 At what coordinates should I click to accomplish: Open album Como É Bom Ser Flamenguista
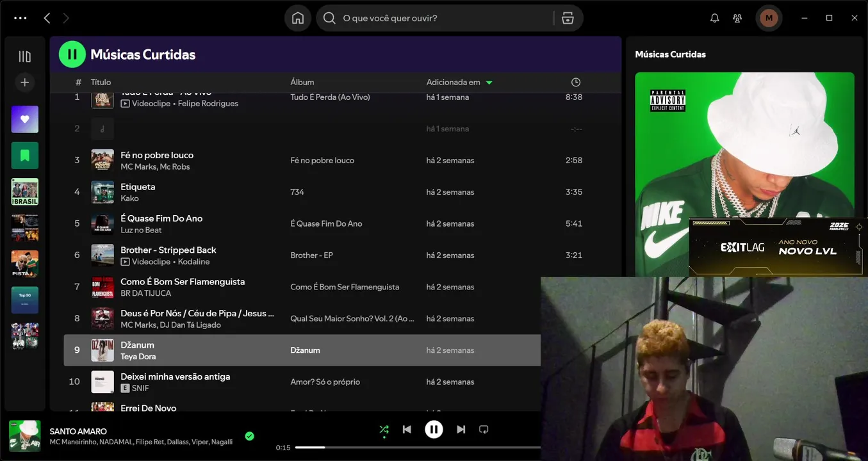[x=345, y=287]
